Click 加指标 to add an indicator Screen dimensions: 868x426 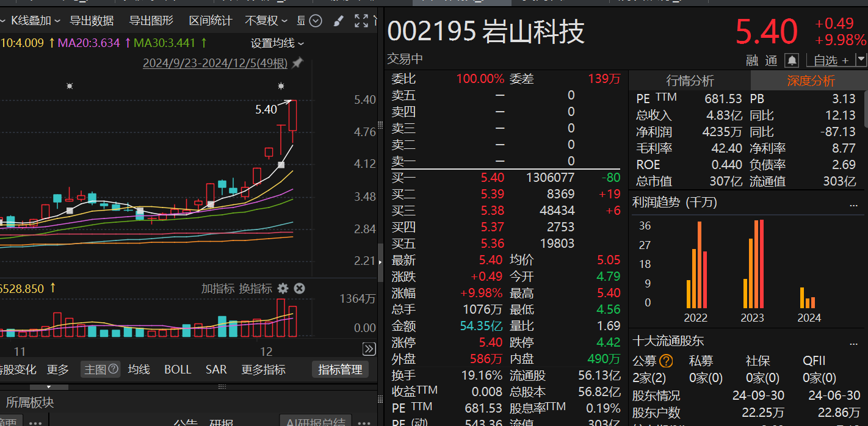coord(218,289)
